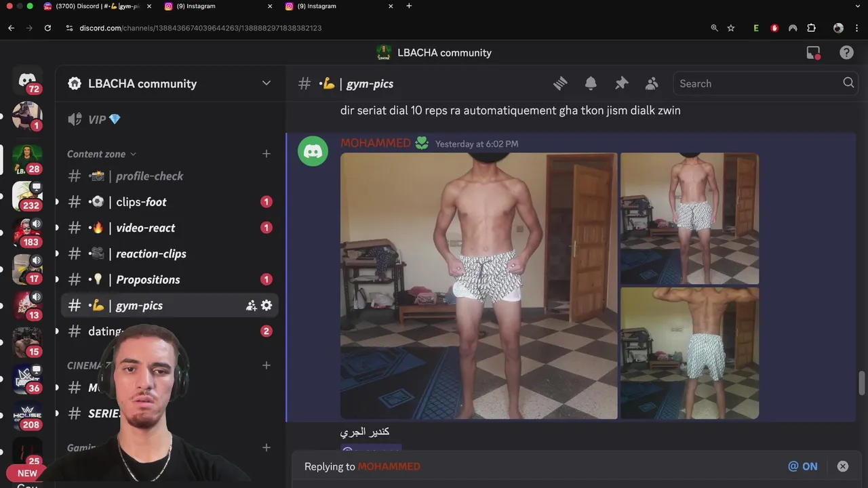The image size is (868, 488).
Task: Open Chrome browser menu dots
Action: 857,28
